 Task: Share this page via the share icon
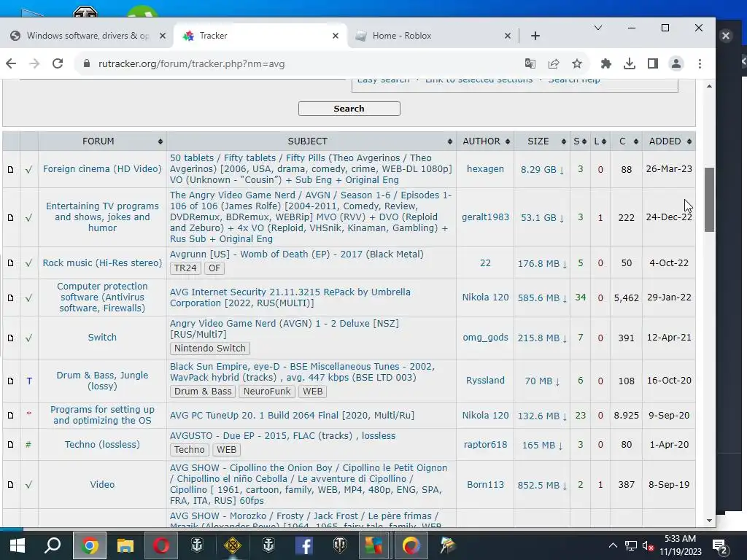pyautogui.click(x=554, y=63)
